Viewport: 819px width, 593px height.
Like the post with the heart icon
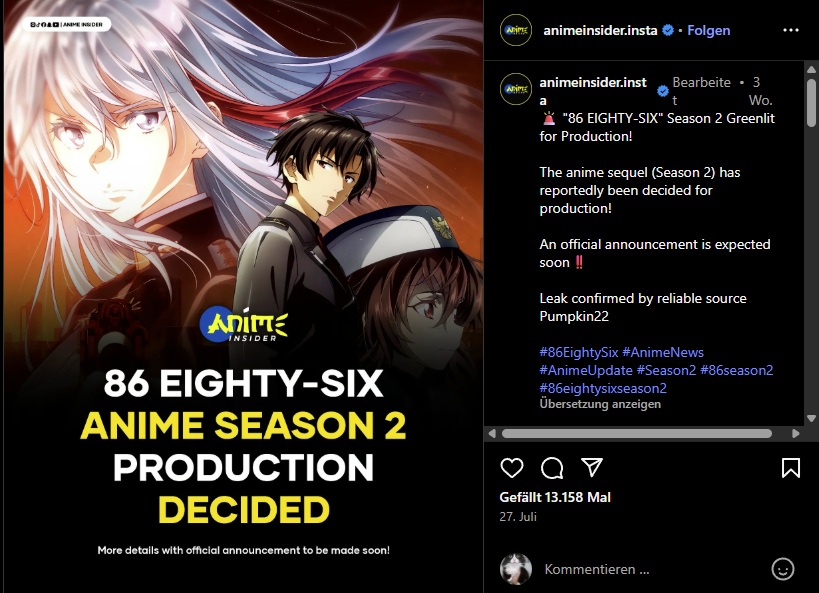pyautogui.click(x=511, y=468)
